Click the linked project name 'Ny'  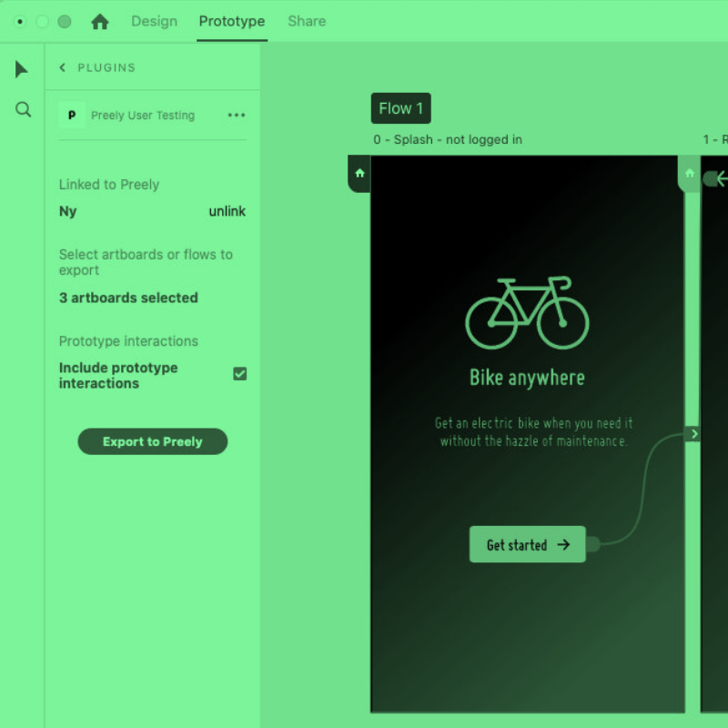click(67, 211)
